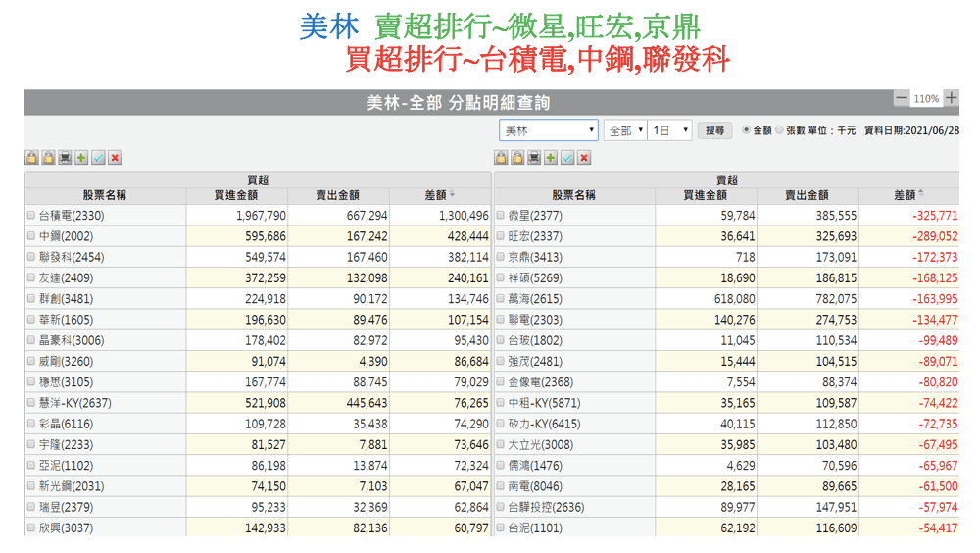Screen dimensions: 980x553
Task: Open the 美林 broker dropdown
Action: click(x=548, y=130)
